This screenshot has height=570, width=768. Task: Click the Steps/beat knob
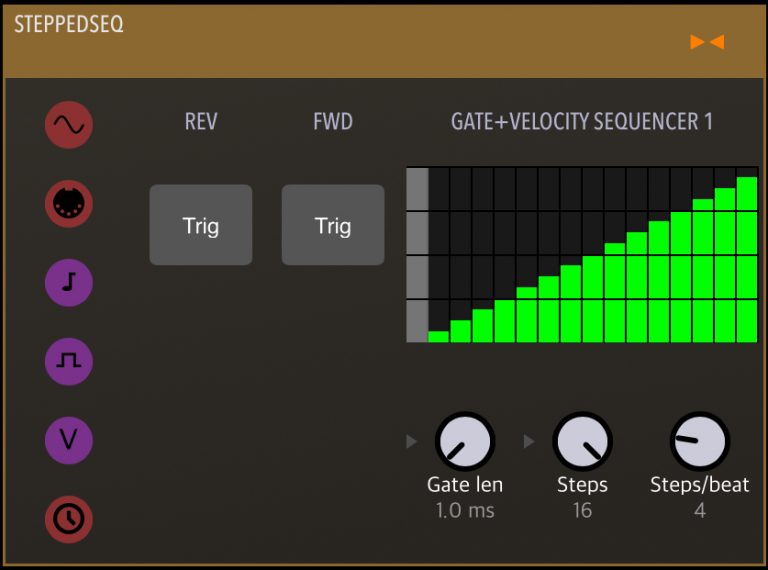pyautogui.click(x=700, y=442)
